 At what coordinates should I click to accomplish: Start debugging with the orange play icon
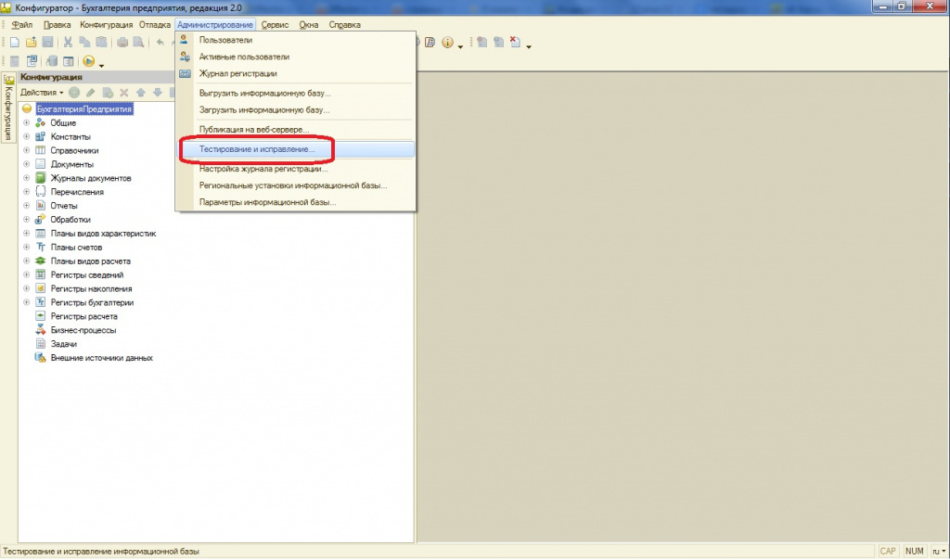89,61
